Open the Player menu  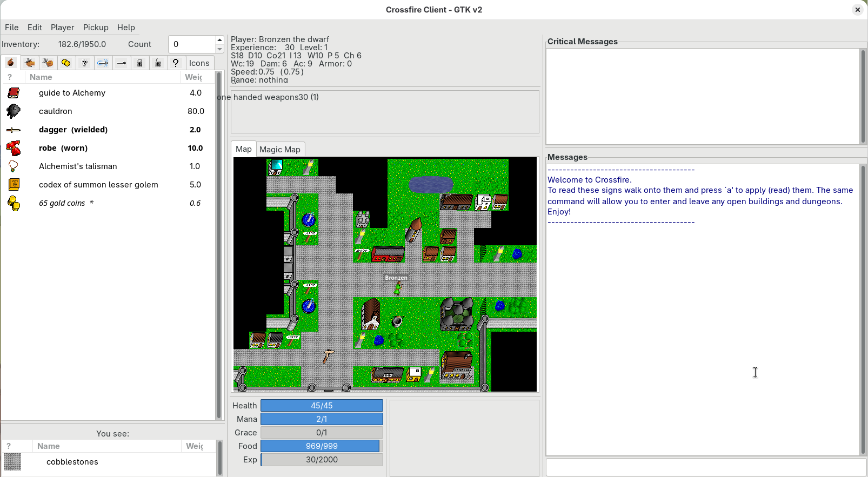(x=62, y=28)
